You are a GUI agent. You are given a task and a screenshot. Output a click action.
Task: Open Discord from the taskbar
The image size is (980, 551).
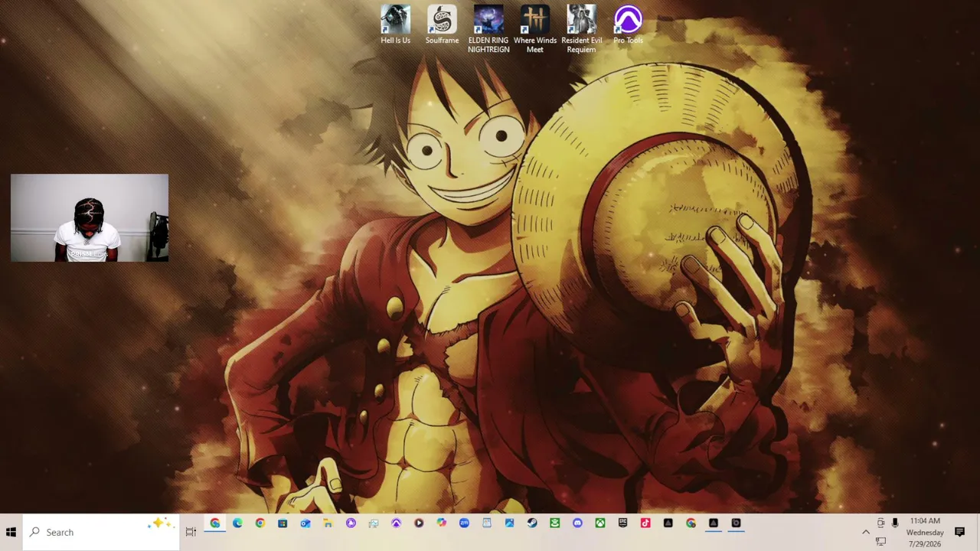tap(577, 523)
